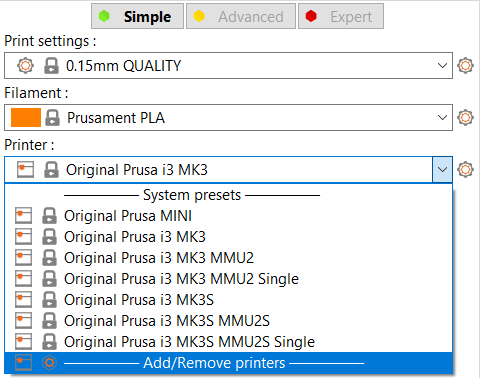The width and height of the screenshot is (481, 378).
Task: Click lock icon of MK3S MMU2S Single row
Action: point(49,342)
